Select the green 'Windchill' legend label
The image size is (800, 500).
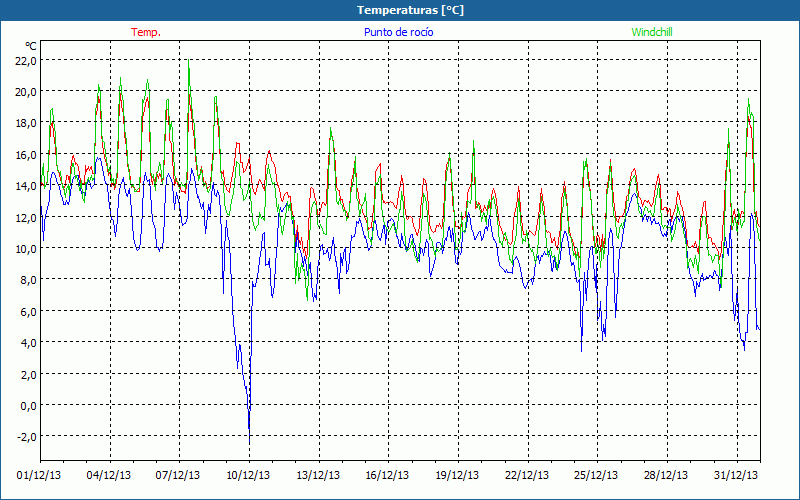[x=652, y=32]
